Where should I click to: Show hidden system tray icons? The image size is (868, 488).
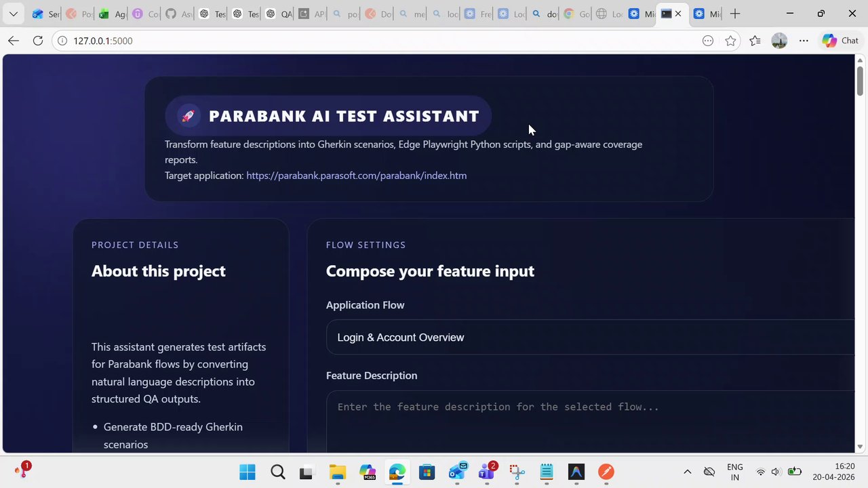pos(687,472)
